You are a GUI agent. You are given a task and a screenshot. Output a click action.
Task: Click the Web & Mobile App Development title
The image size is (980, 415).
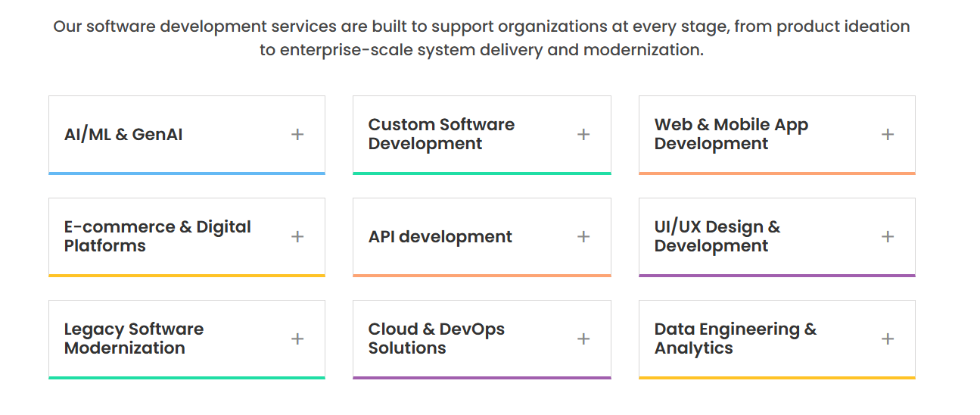tap(731, 134)
